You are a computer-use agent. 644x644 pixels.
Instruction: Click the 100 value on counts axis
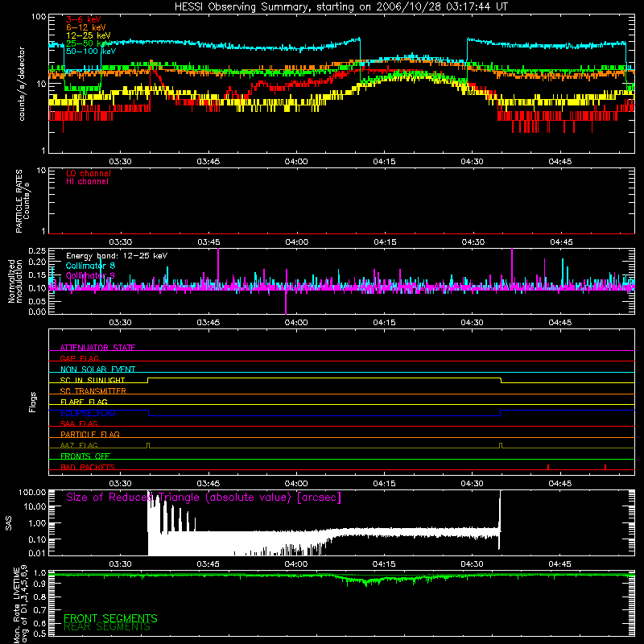39,17
